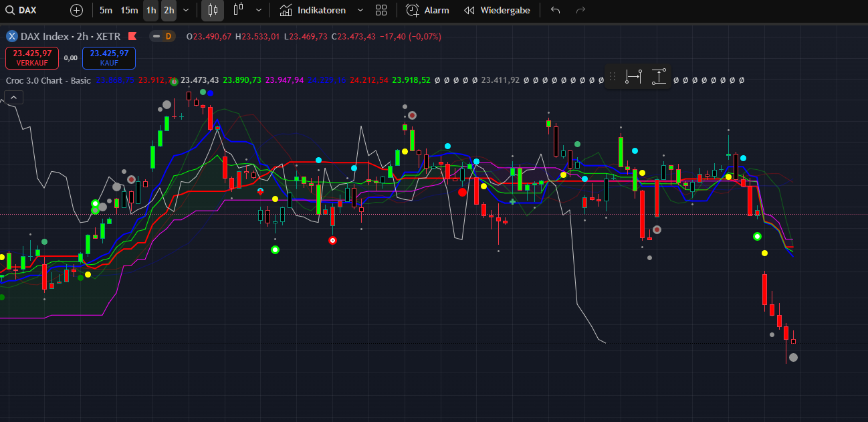
Task: Expand the timeframe interval dropdown arrow
Action: [x=186, y=11]
